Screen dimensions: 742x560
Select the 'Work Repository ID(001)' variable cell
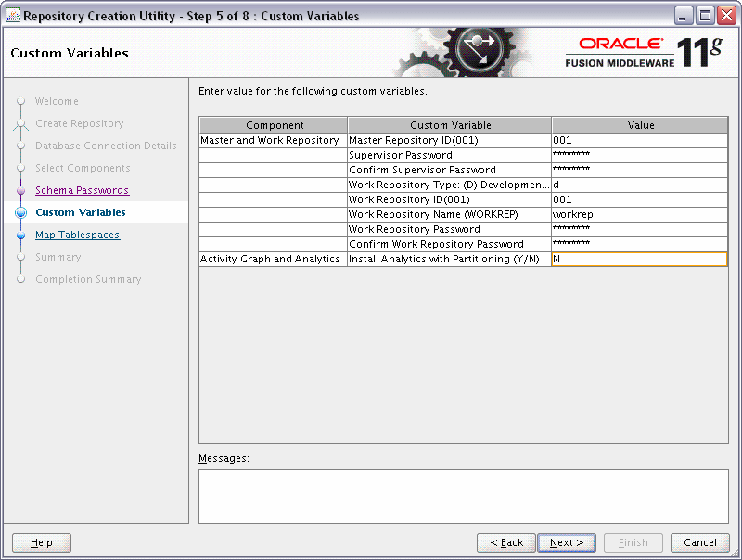coord(449,199)
